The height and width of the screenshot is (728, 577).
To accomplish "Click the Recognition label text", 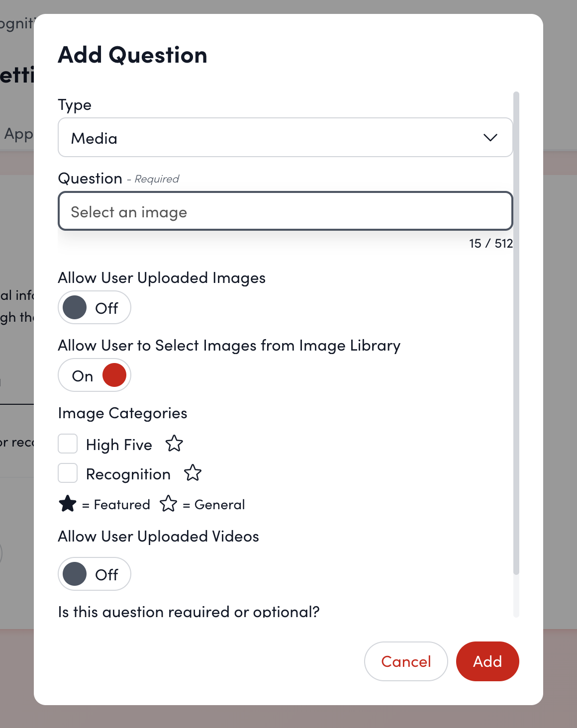I will coord(128,474).
